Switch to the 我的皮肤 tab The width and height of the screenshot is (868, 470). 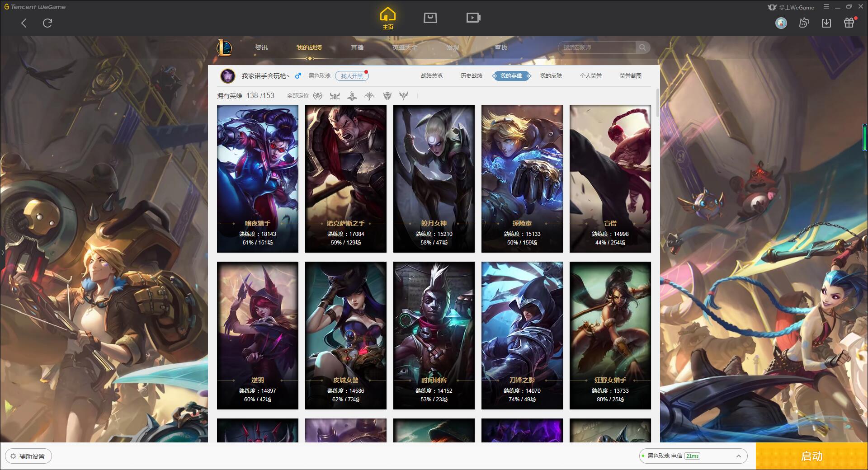551,76
